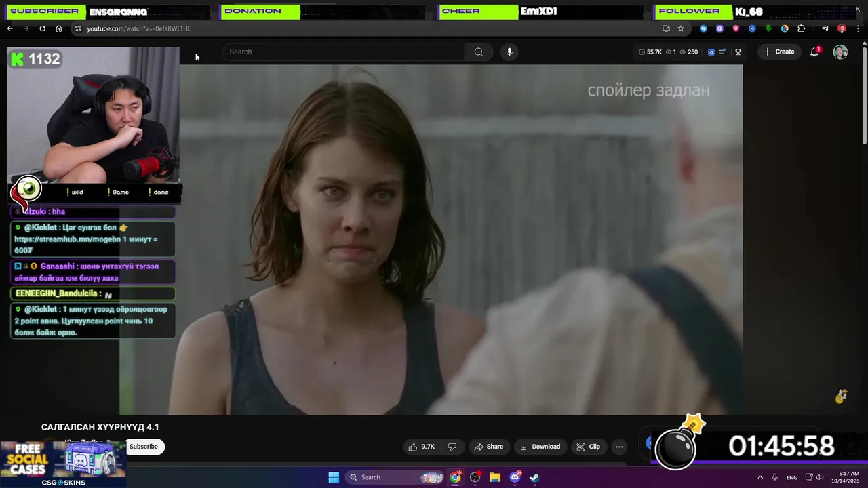The image size is (868, 488).
Task: Open the YouTube account avatar menu
Action: point(840,52)
